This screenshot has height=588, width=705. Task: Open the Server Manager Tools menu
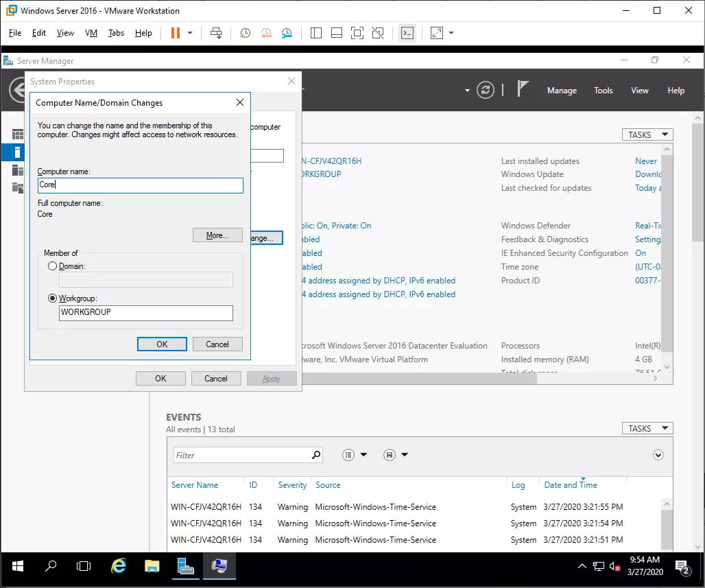pos(604,91)
